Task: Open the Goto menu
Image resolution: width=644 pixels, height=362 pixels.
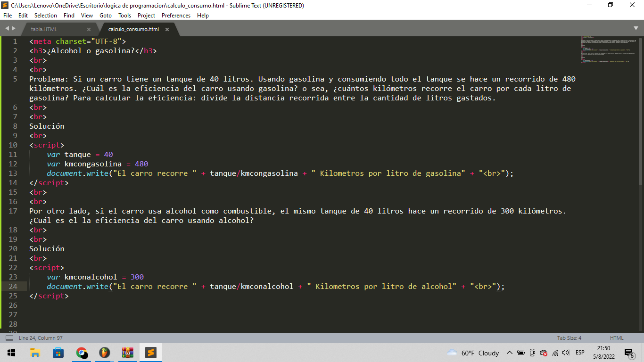Action: point(106,16)
